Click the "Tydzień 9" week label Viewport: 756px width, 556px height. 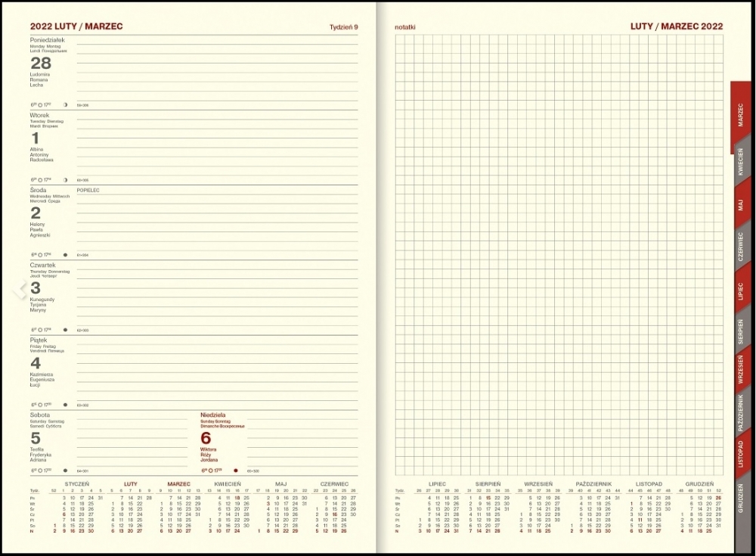tap(343, 27)
